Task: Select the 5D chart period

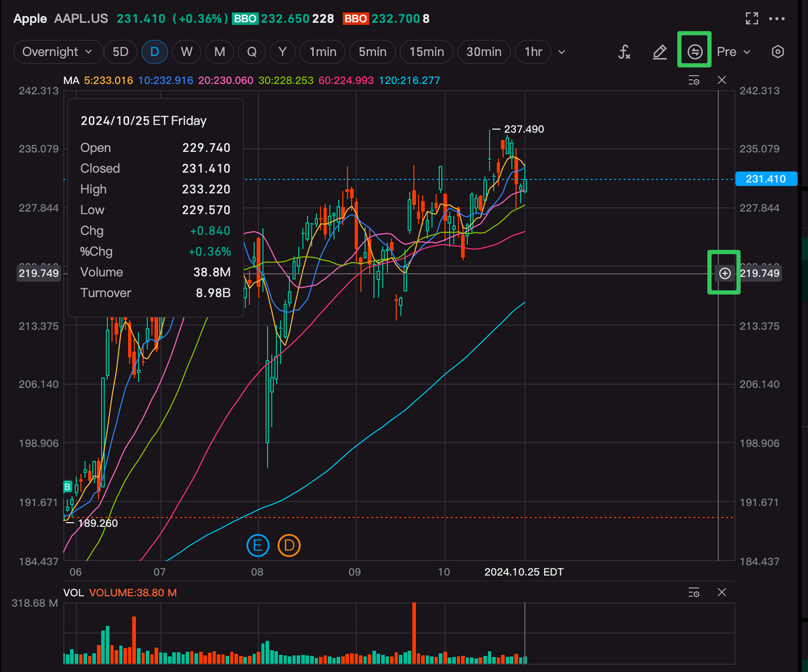Action: [x=120, y=52]
